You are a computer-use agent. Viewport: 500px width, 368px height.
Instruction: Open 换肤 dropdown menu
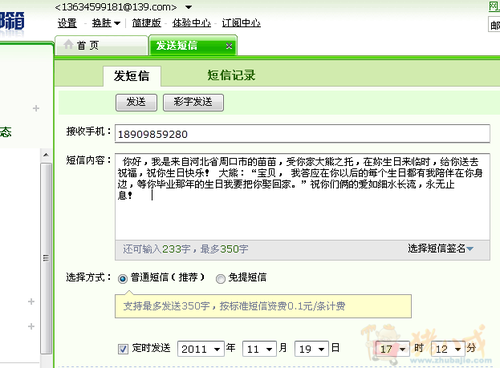tap(106, 23)
